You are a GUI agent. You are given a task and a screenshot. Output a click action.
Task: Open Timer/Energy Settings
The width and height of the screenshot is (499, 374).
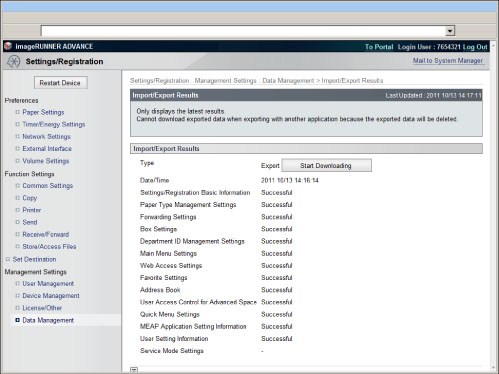[x=54, y=124]
